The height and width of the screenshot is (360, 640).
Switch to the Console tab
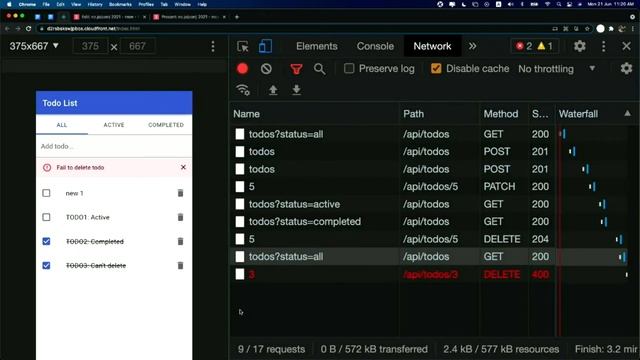[375, 46]
